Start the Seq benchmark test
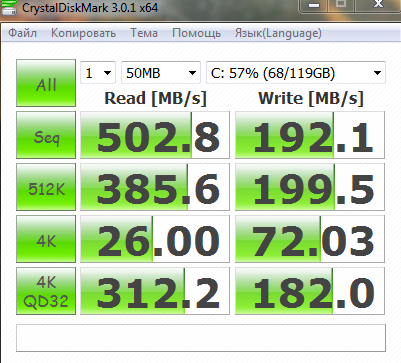Screen dimensions: 401x363 [46, 135]
